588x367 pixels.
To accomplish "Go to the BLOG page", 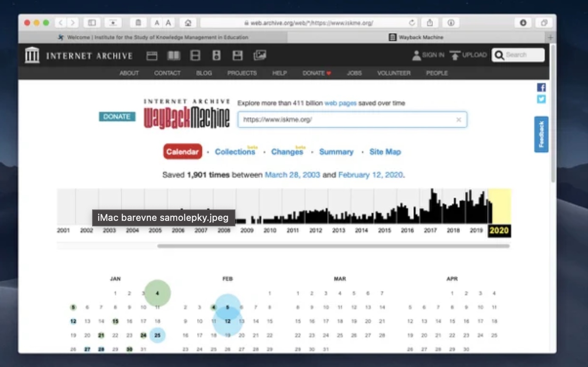I will [204, 73].
